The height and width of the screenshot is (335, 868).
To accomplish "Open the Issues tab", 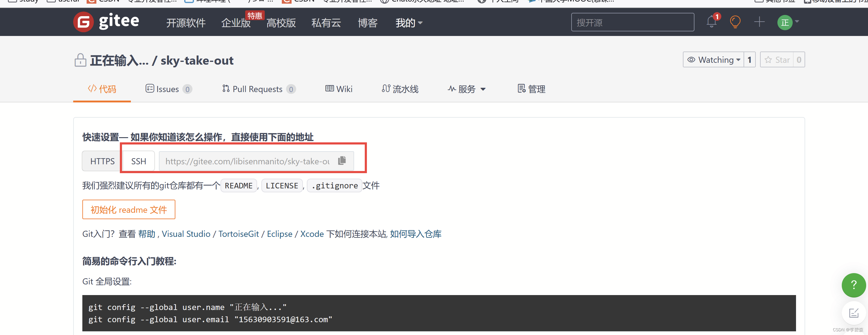I will pos(167,89).
